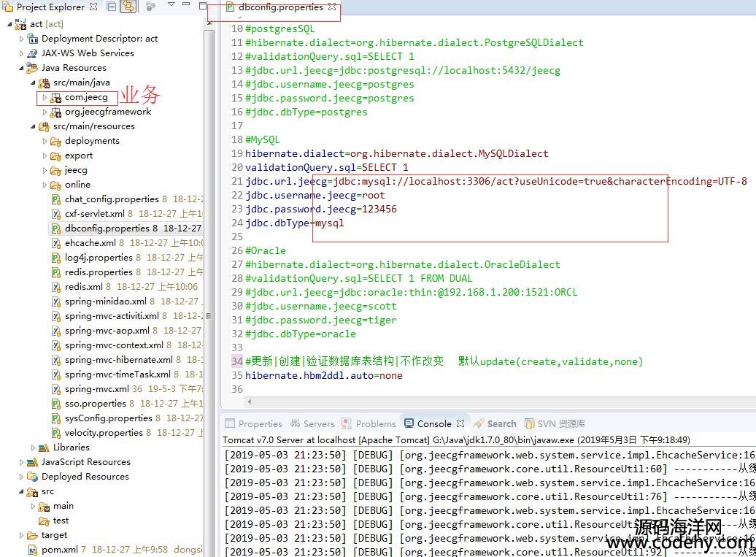Viewport: 756px width, 557px height.
Task: Close the dbconfig.properties editor tab
Action: [332, 7]
